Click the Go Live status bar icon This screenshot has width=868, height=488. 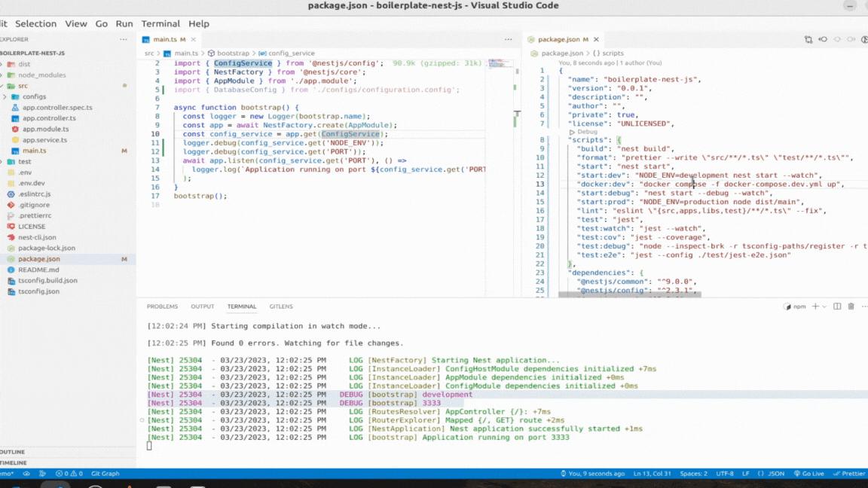(x=808, y=474)
